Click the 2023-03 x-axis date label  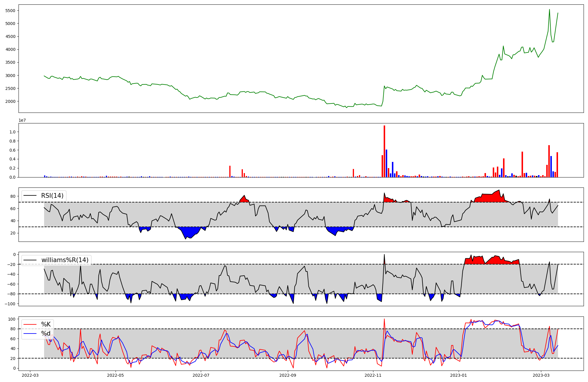pos(541,375)
